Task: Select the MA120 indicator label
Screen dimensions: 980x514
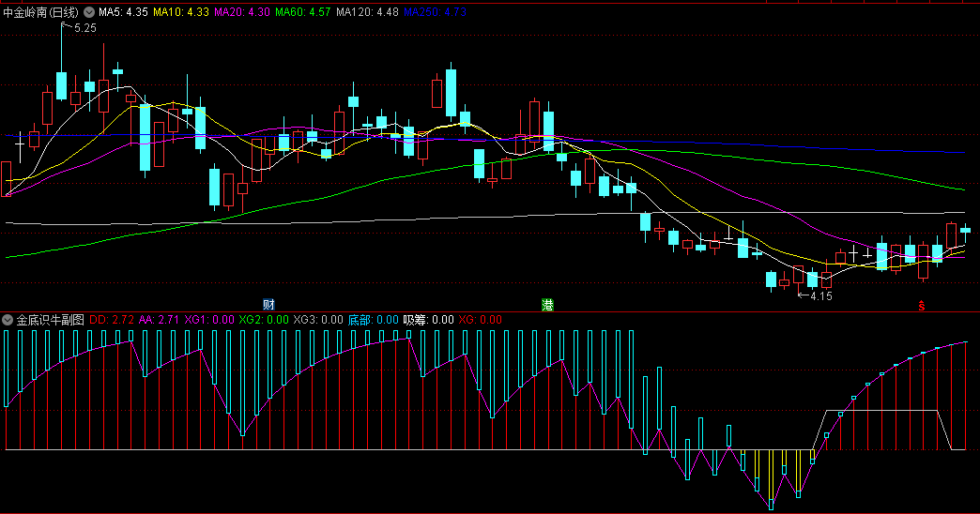Action: click(367, 12)
